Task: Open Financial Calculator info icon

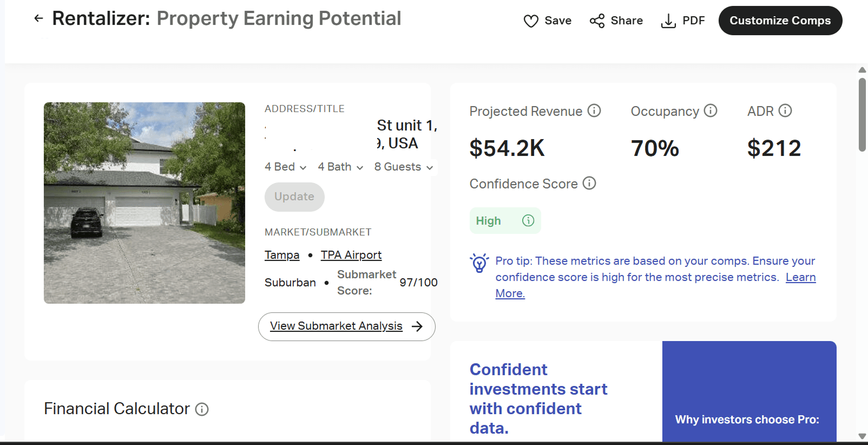Action: pyautogui.click(x=202, y=409)
